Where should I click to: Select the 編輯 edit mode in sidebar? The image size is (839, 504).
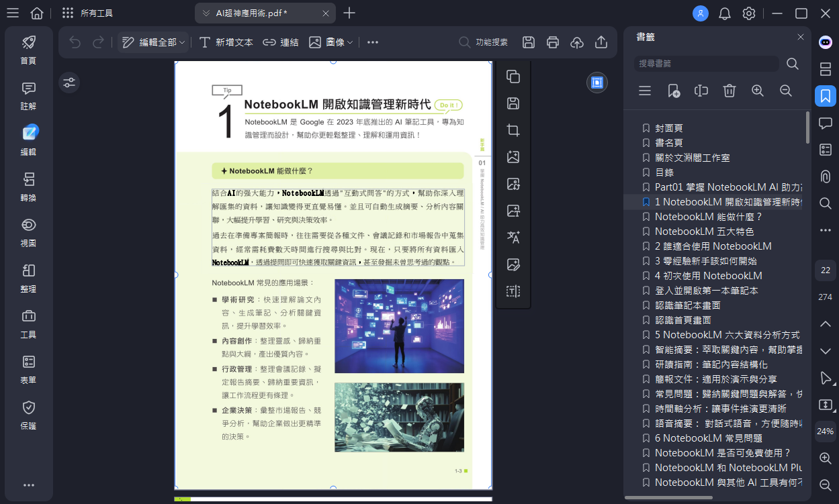coord(28,140)
